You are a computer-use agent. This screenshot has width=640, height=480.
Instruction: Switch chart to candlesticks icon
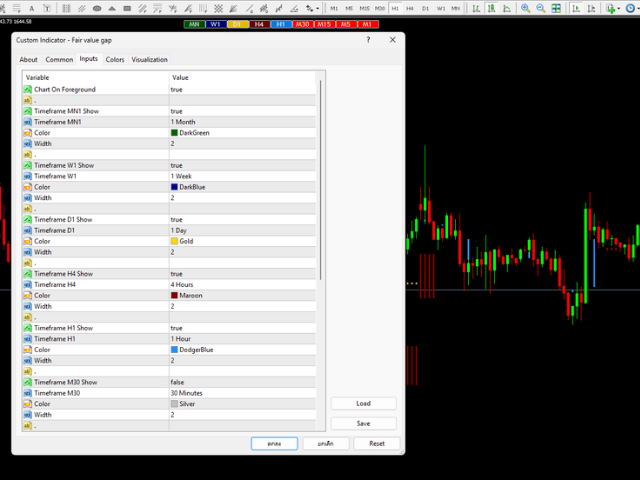click(491, 9)
